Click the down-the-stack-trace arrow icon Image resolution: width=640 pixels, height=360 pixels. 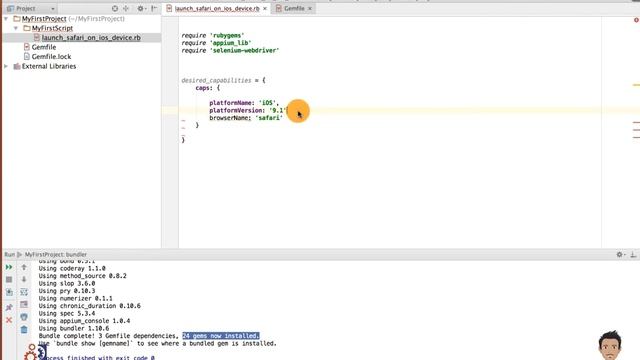point(24,280)
